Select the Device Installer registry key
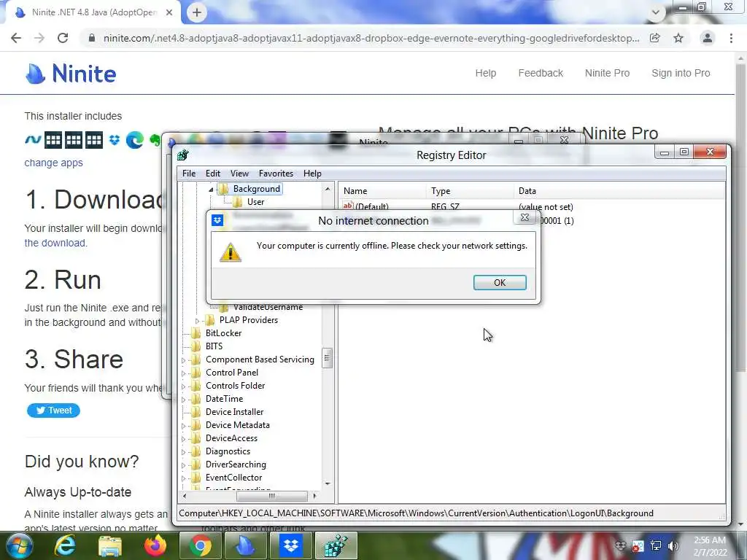This screenshot has width=747, height=560. click(x=234, y=412)
